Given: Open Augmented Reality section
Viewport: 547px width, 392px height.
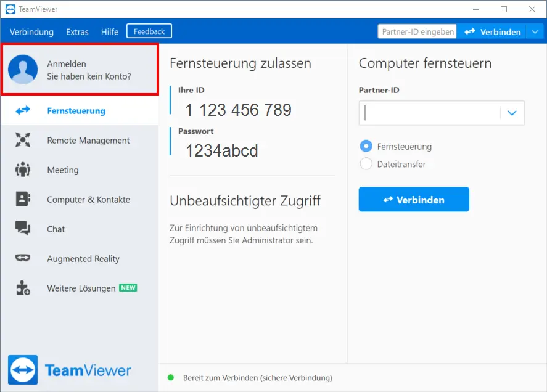Looking at the screenshot, I should click(79, 259).
